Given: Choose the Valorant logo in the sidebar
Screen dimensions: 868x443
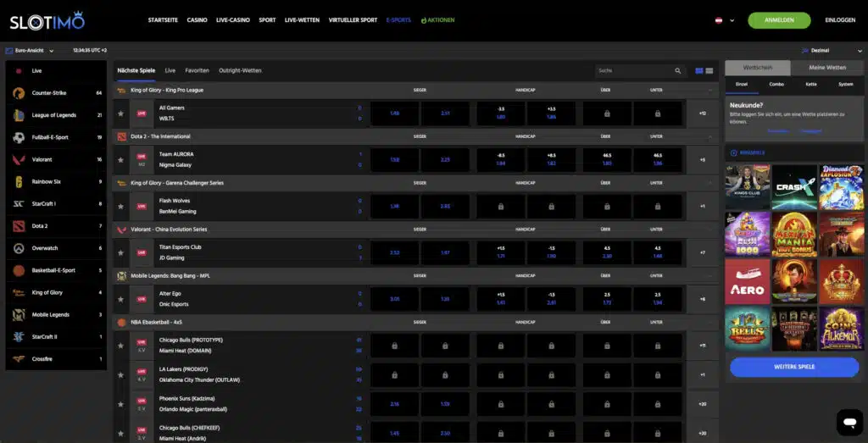Looking at the screenshot, I should (19, 159).
